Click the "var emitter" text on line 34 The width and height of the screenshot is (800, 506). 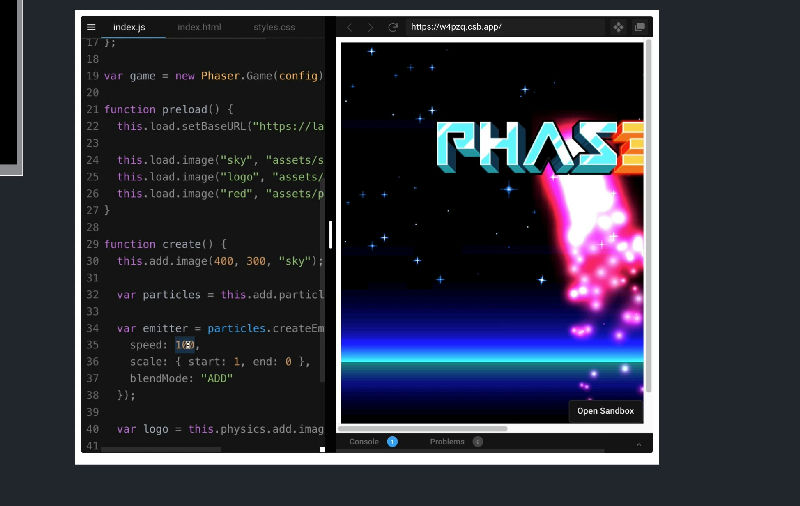(x=152, y=328)
